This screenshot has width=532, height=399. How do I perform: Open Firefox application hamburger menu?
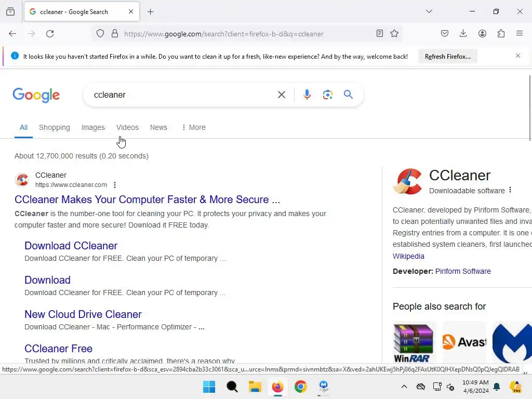point(520,33)
